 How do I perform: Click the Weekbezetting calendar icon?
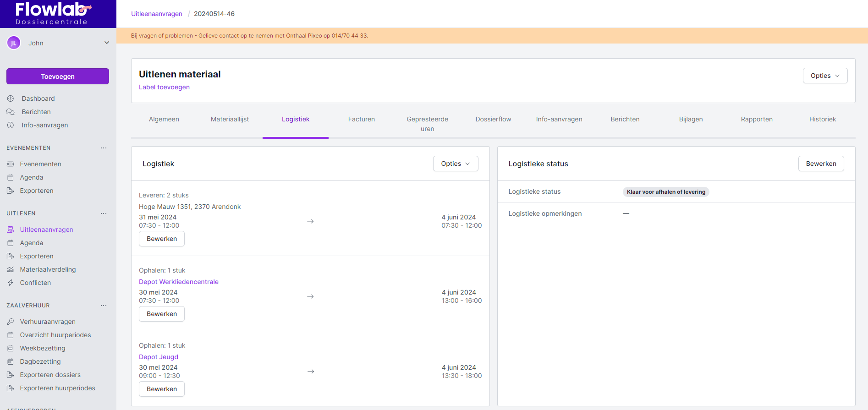point(11,348)
